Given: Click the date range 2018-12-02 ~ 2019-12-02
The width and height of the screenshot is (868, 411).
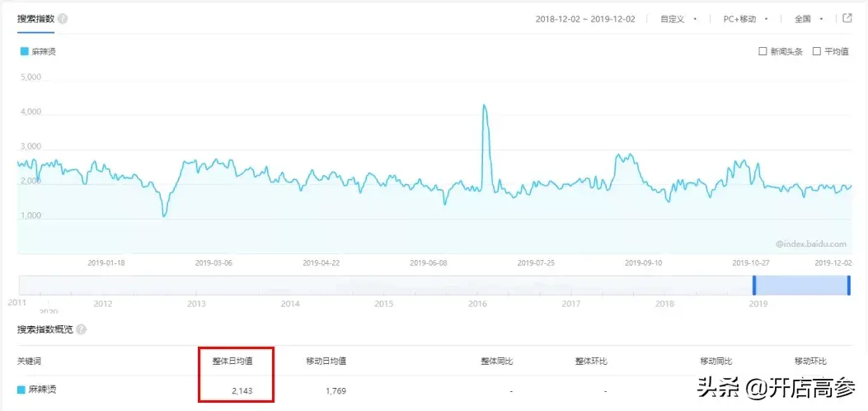Looking at the screenshot, I should coord(586,19).
